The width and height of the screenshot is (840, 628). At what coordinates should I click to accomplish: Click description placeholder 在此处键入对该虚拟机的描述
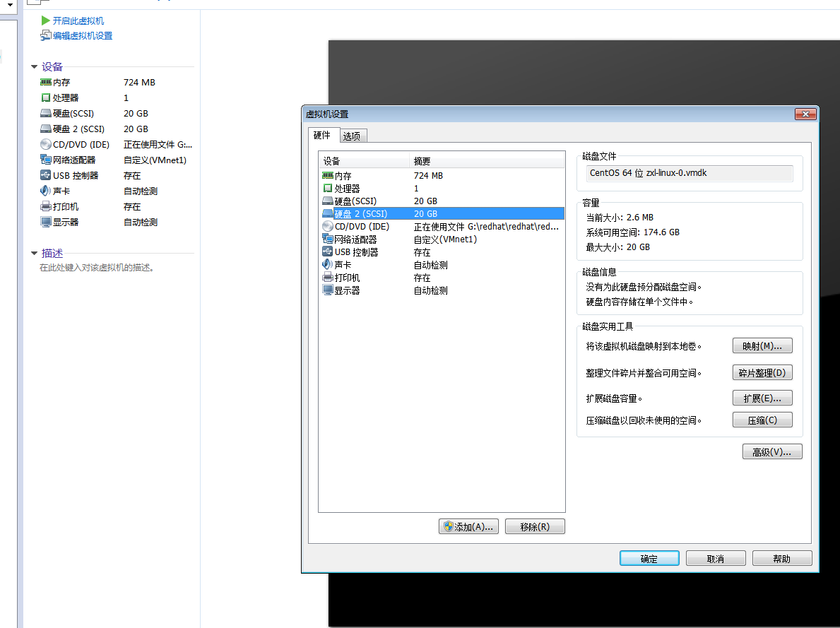[x=97, y=268]
